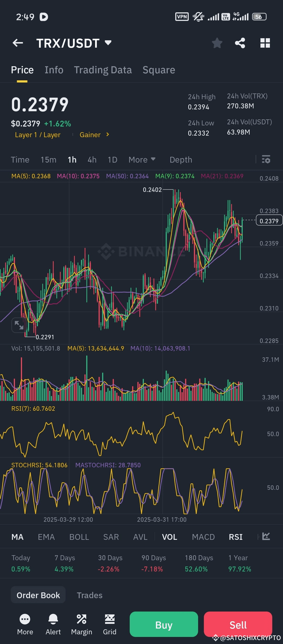Screen dimensions: 283x644
Task: Toggle the VOL sub-indicator
Action: pyautogui.click(x=170, y=537)
